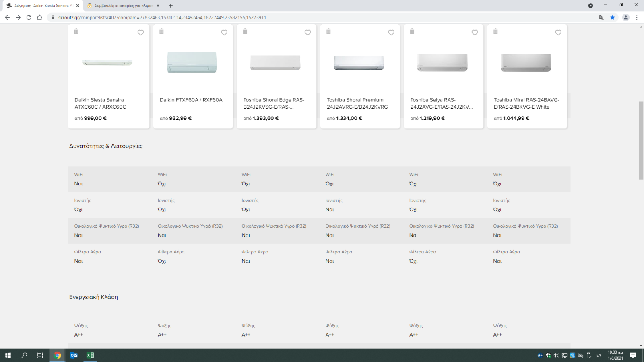Reload the skroutz comparison page
The width and height of the screenshot is (644, 362).
tap(29, 17)
